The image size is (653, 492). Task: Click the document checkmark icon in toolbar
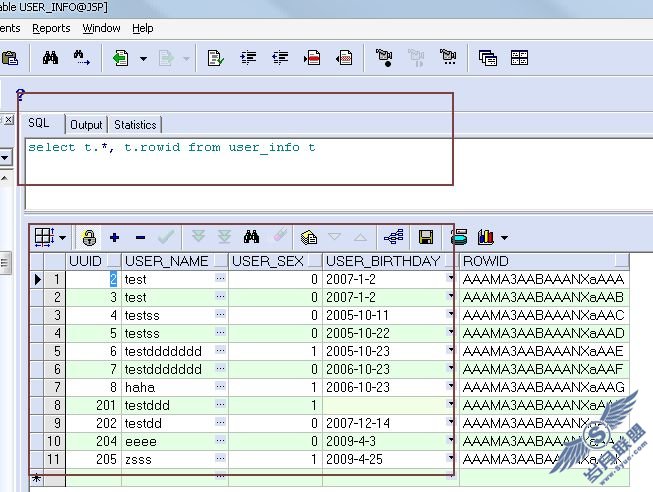coord(216,58)
